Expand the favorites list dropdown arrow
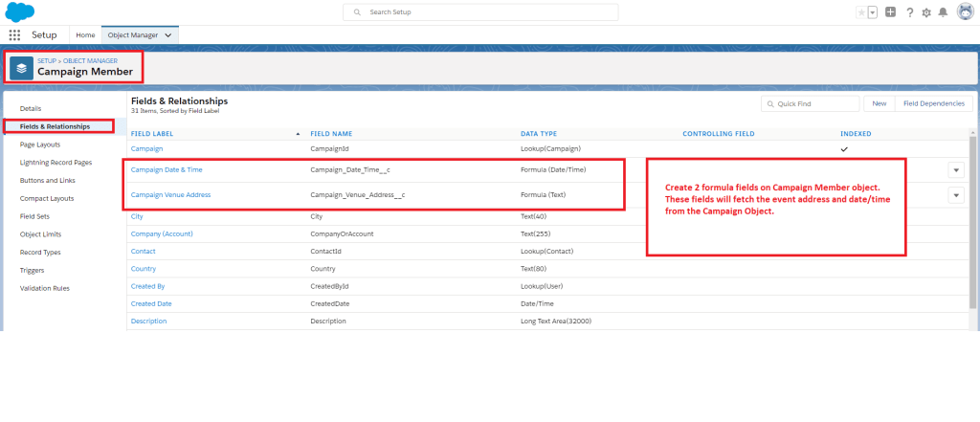The width and height of the screenshot is (980, 422). tap(872, 12)
